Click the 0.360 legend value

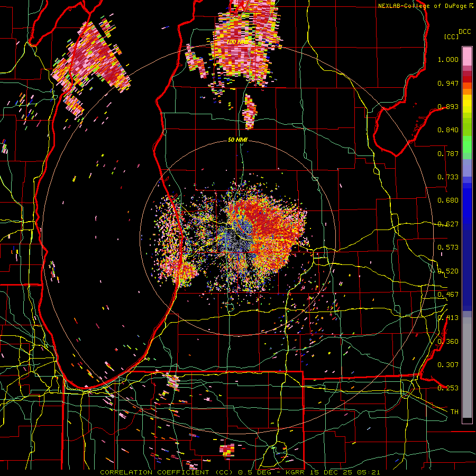[448, 342]
